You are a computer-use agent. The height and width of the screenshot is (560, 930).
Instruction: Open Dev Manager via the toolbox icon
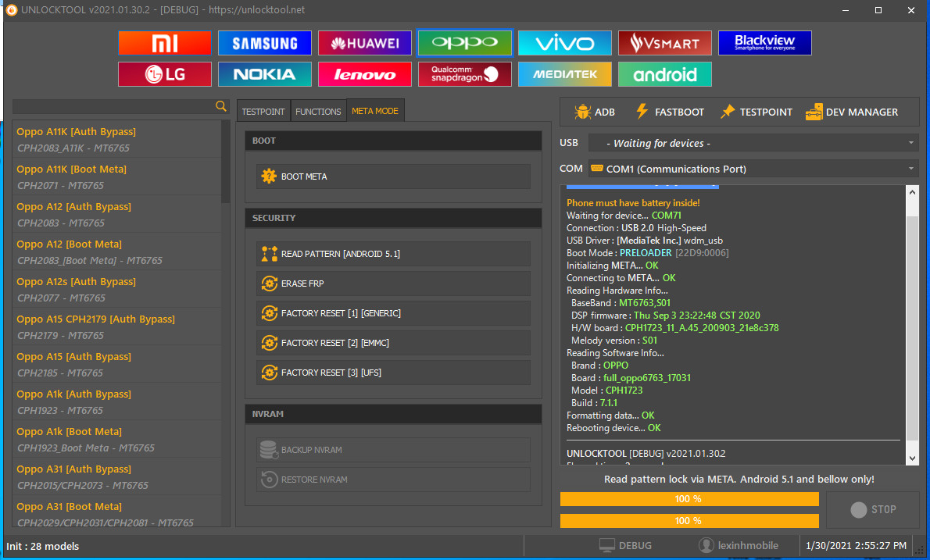(x=814, y=112)
